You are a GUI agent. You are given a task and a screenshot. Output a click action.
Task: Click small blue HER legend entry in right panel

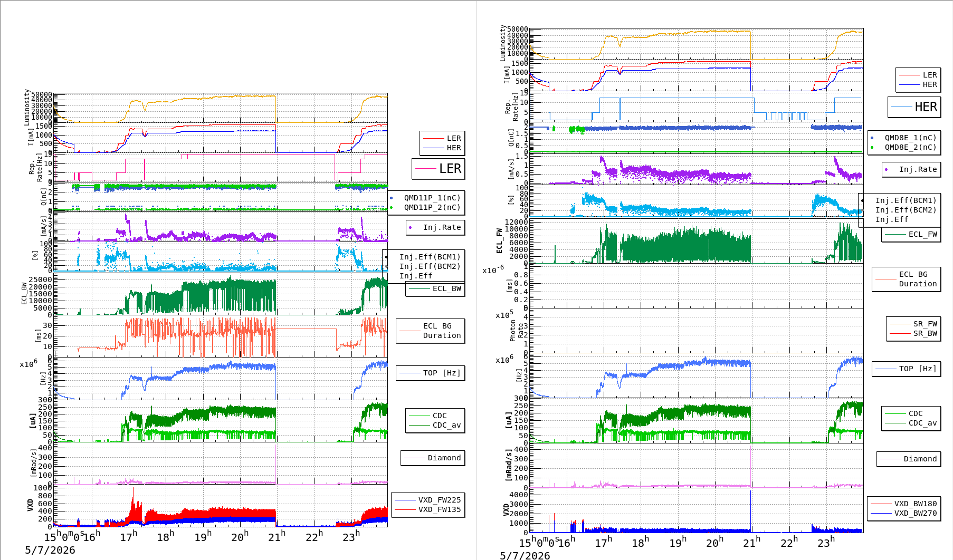click(x=930, y=84)
